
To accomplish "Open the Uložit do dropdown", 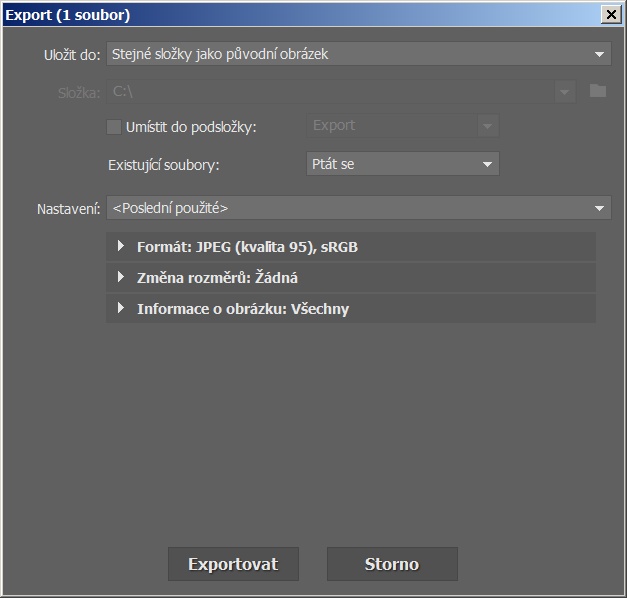I will (x=599, y=54).
